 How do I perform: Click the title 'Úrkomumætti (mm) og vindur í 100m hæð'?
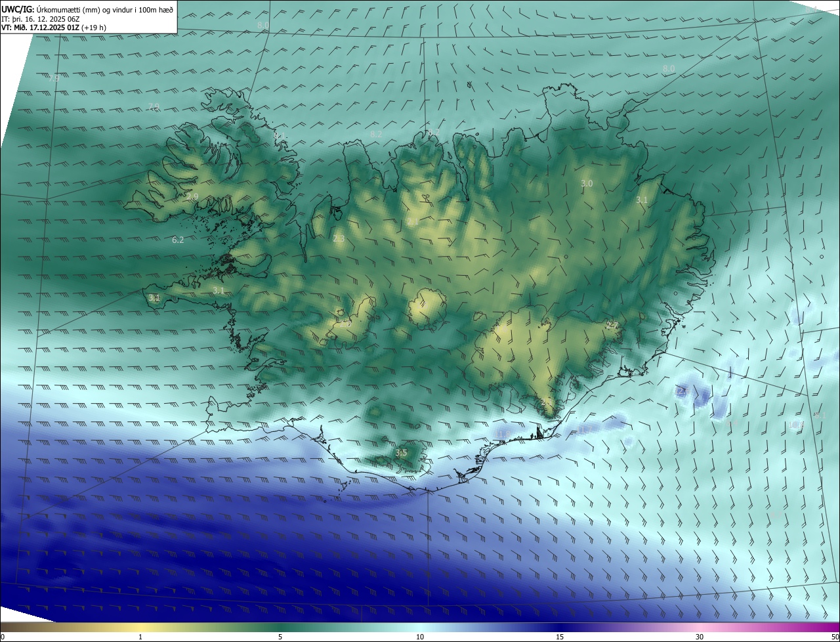105,9
